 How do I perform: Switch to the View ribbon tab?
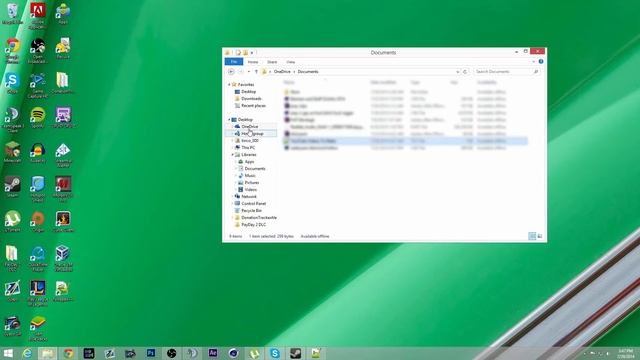point(290,62)
